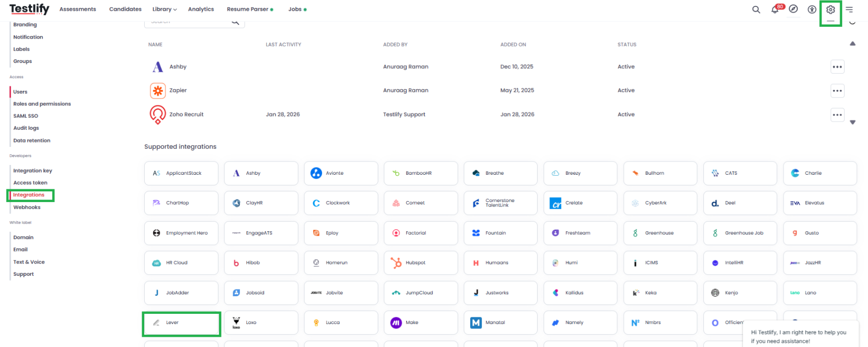Open Audit logs in sidebar
The image size is (868, 347).
[26, 128]
